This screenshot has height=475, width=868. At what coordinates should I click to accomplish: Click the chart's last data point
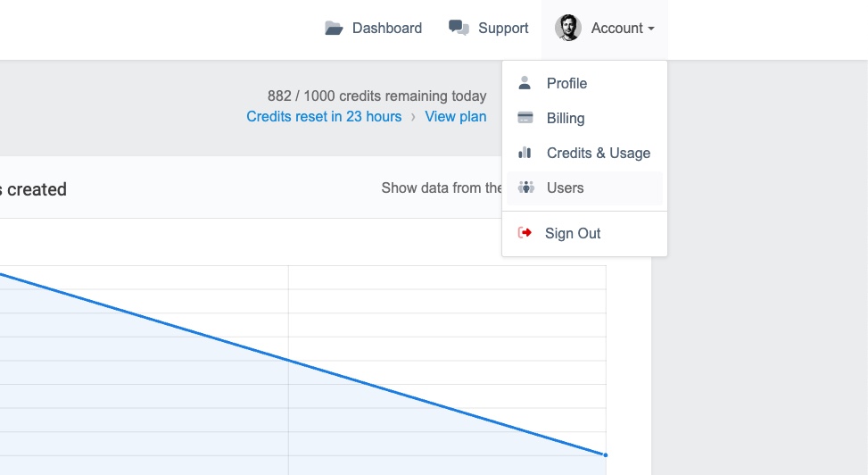click(x=605, y=455)
